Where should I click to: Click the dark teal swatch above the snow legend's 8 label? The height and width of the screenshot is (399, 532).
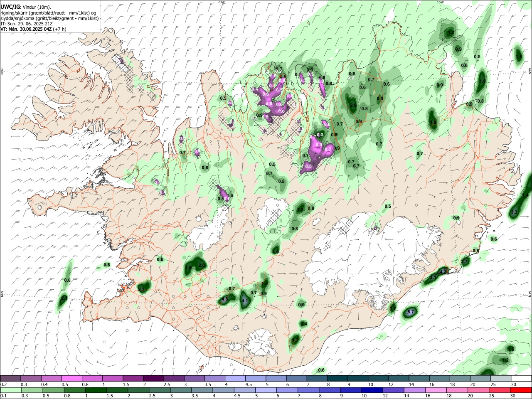coord(337,379)
